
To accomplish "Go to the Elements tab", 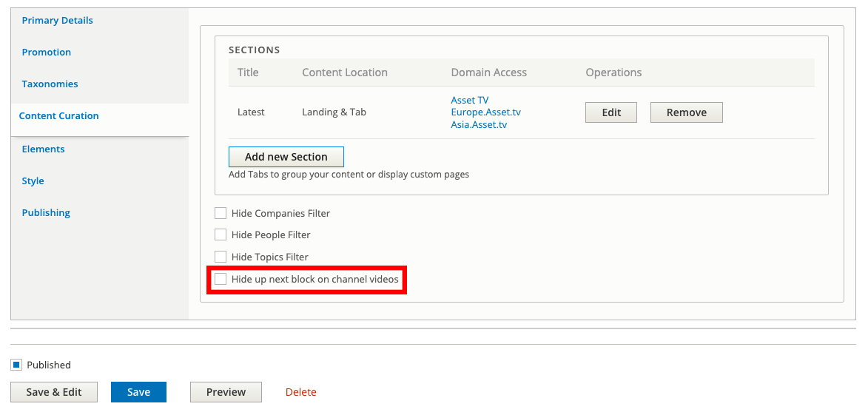I will coord(43,149).
